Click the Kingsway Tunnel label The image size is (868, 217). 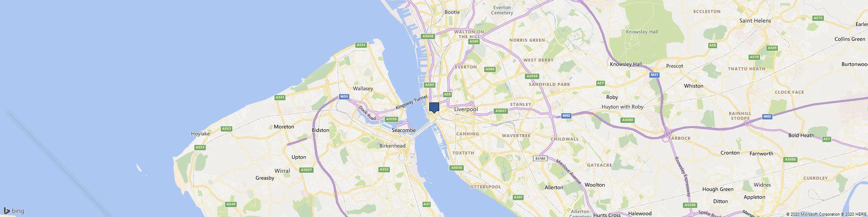tap(411, 102)
